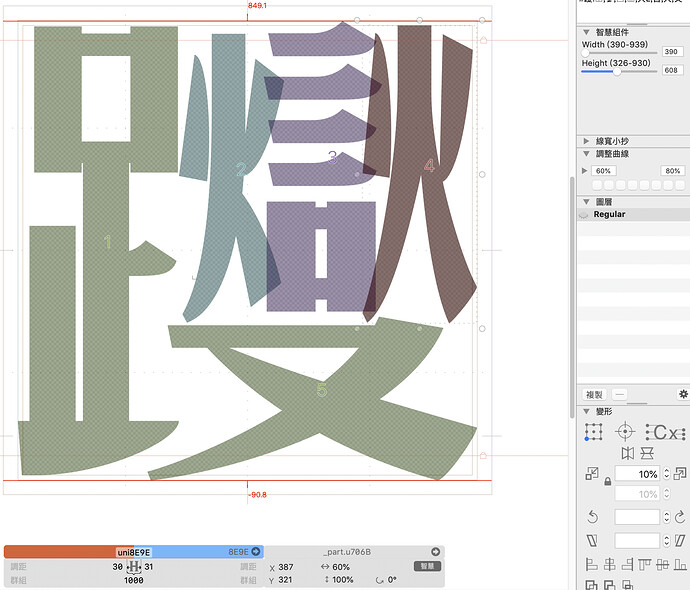Click the scale percentage stepper
The width and height of the screenshot is (690, 590).
click(x=666, y=474)
